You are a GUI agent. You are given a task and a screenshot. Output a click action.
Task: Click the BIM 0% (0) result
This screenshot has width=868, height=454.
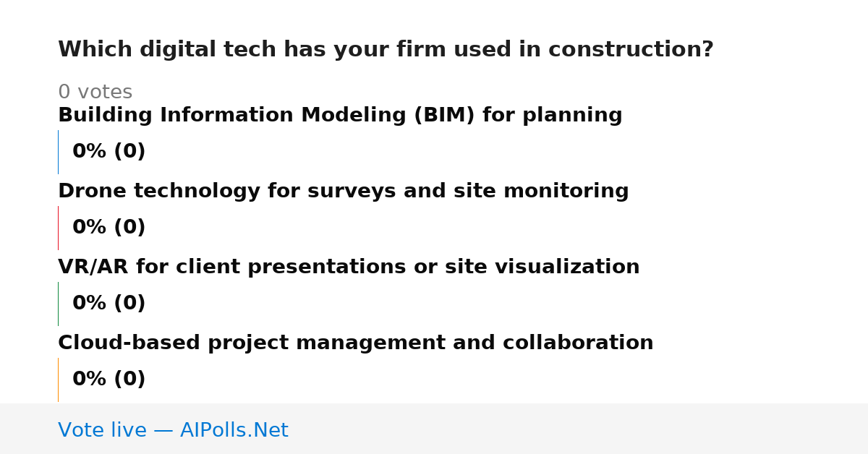point(109,152)
